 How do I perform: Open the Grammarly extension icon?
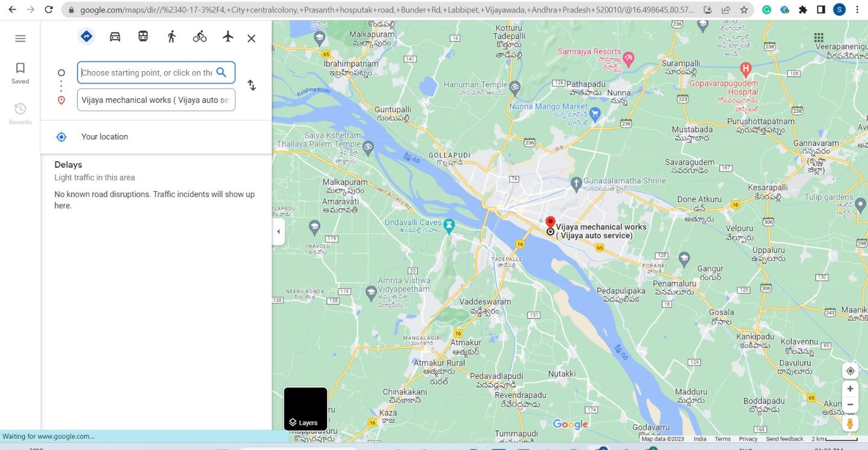click(x=767, y=10)
